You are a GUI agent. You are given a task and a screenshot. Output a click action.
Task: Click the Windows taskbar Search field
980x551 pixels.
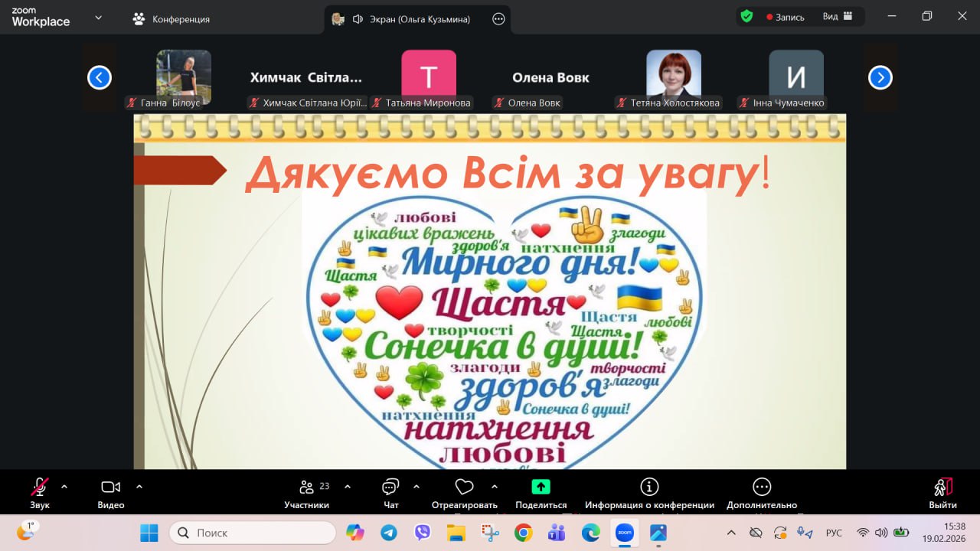pos(253,533)
